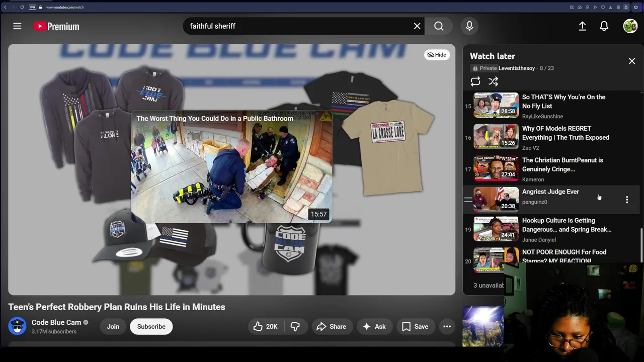The width and height of the screenshot is (644, 362).
Task: Click the Watch later list scrollbar
Action: click(641, 245)
